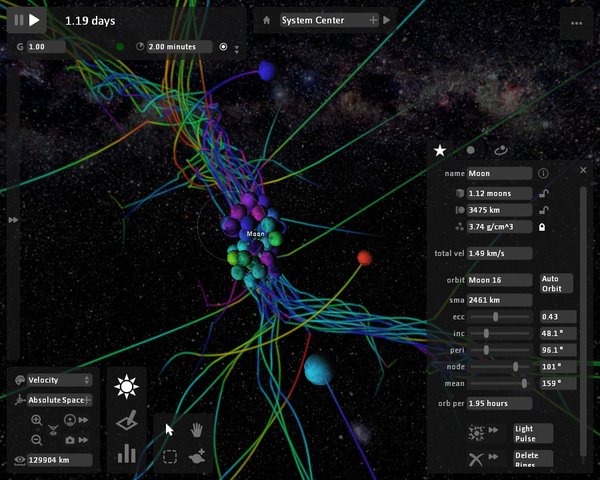
Task: Adjust the inc slider
Action: [x=486, y=333]
